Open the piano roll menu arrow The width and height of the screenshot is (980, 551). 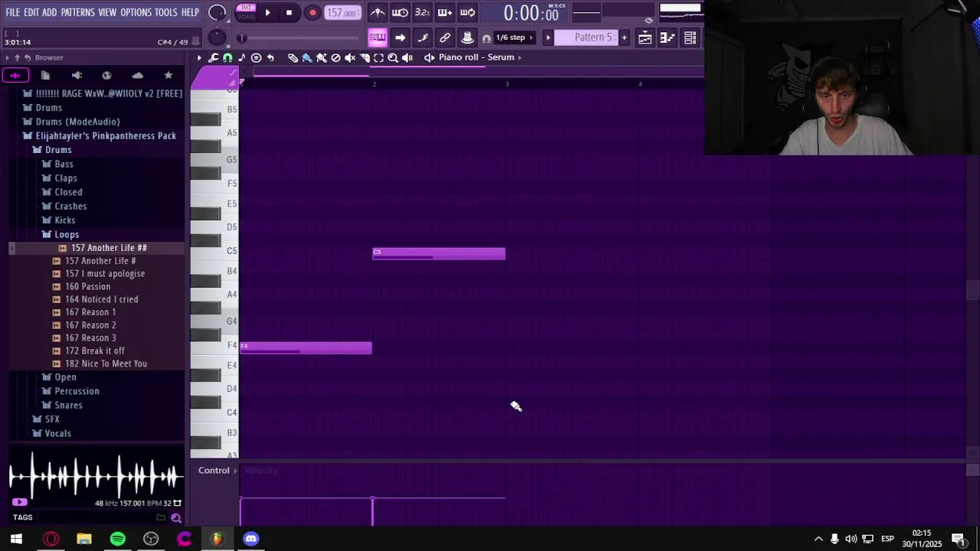click(x=199, y=57)
